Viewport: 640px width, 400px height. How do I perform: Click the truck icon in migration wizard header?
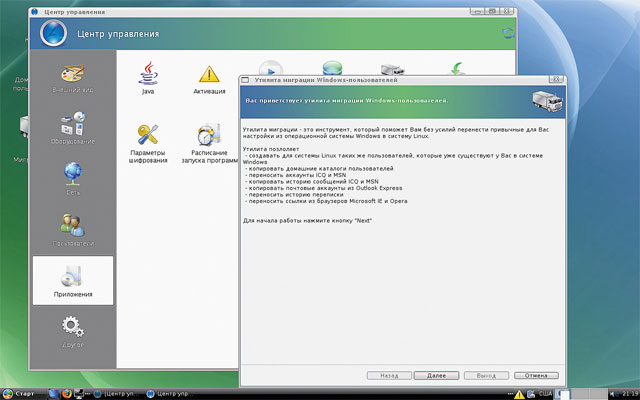547,101
